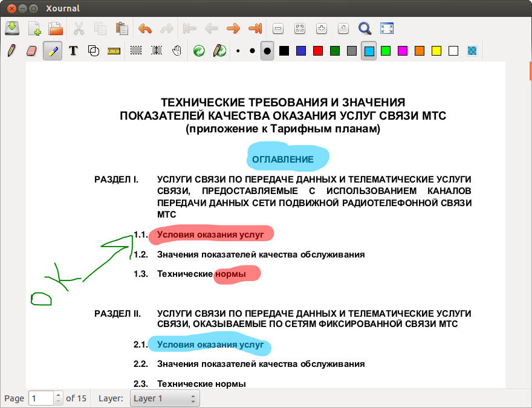Viewport: 532px width, 408px height.
Task: Open the custom color chooser swatch
Action: click(x=472, y=51)
